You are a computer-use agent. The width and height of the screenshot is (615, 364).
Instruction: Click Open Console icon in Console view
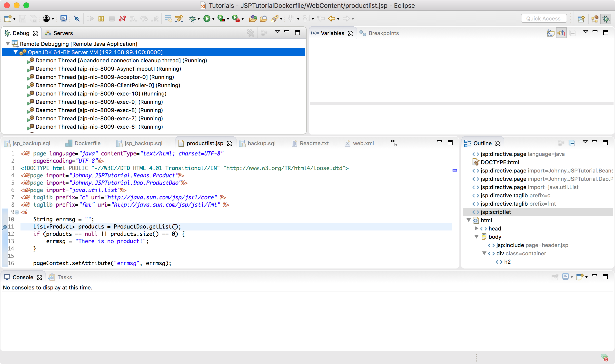point(580,277)
